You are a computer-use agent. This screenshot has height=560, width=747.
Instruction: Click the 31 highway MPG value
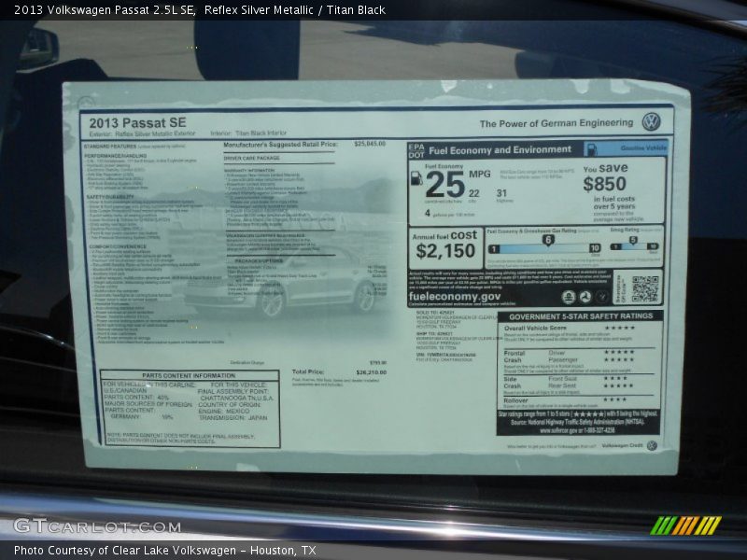pos(501,193)
